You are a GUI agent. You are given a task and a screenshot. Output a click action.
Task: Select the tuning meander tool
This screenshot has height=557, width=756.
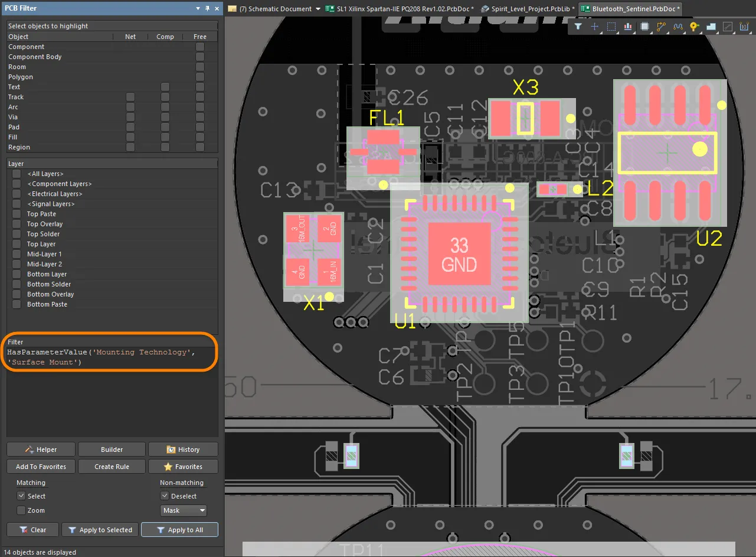pos(678,27)
